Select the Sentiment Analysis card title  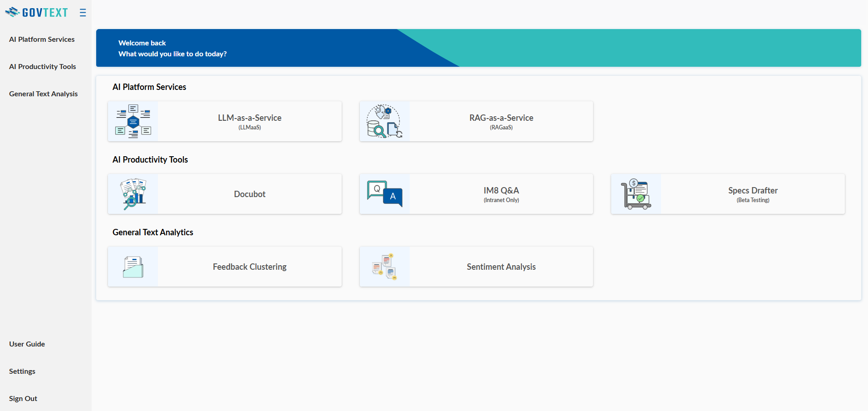click(501, 267)
